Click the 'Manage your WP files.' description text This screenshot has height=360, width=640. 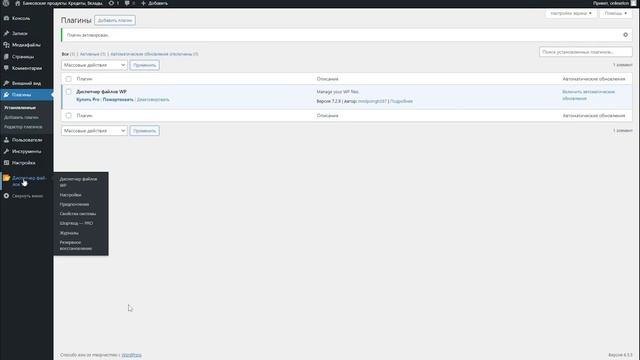pyautogui.click(x=338, y=92)
